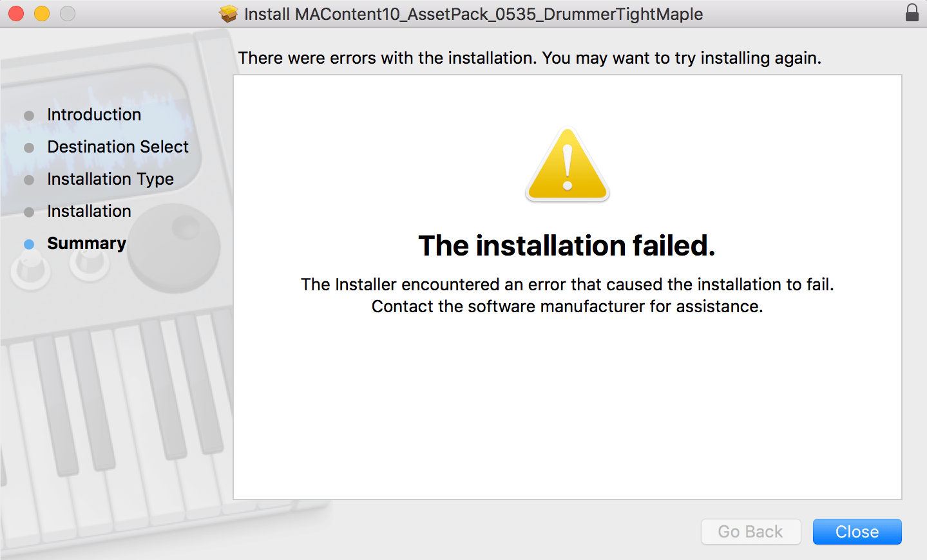Select the Introduction step in the sidebar
This screenshot has height=560, width=927.
point(94,115)
